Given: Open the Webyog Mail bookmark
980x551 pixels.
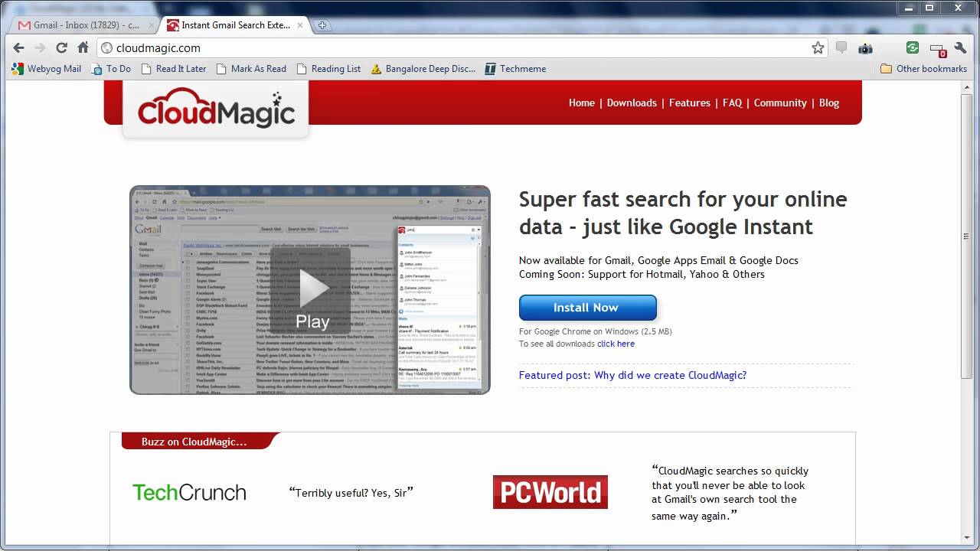Looking at the screenshot, I should tap(47, 69).
